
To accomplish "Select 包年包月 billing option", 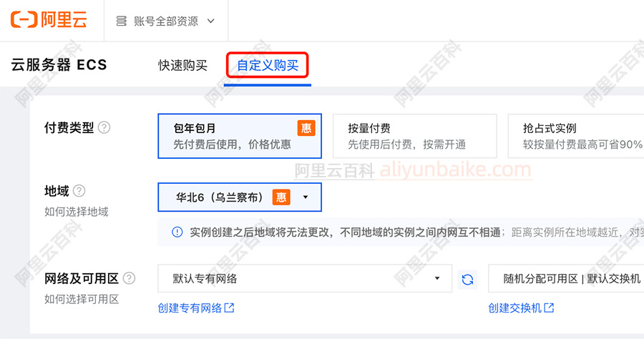I will 240,137.
